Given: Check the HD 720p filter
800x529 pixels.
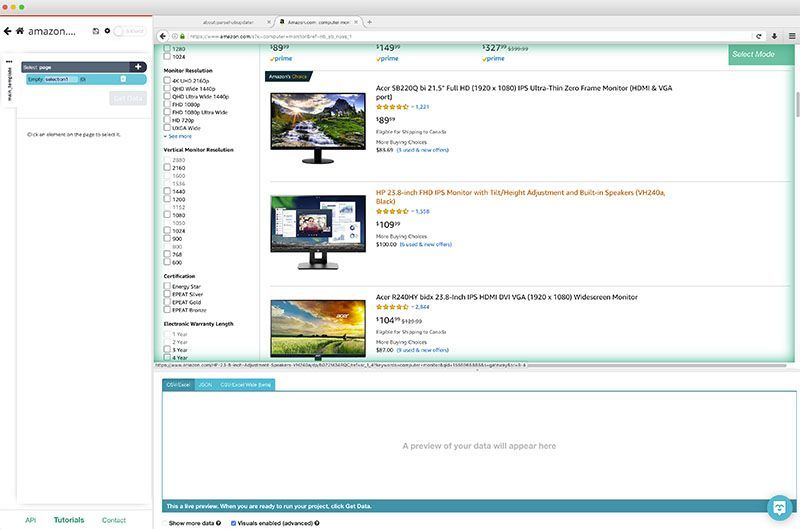Looking at the screenshot, I should coord(167,120).
